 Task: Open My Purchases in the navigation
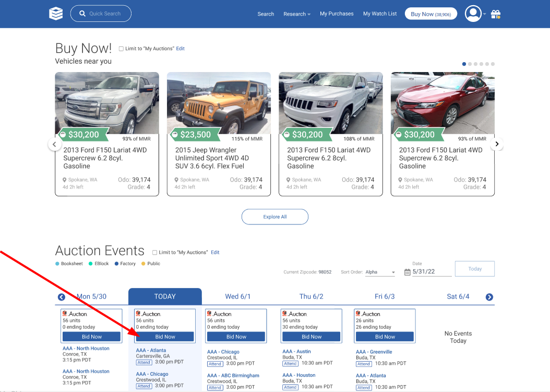pos(337,14)
